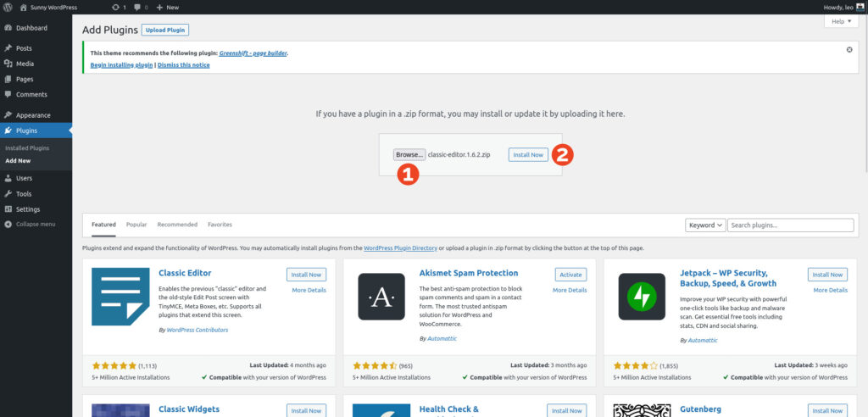Click the WordPress logo in admin bar
This screenshot has width=868, height=417.
click(x=8, y=7)
